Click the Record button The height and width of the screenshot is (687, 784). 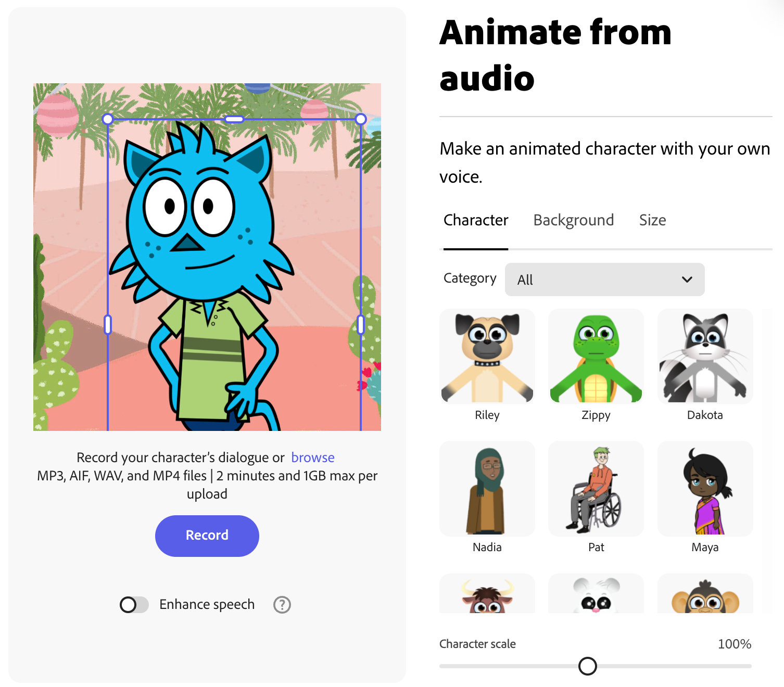pyautogui.click(x=207, y=536)
